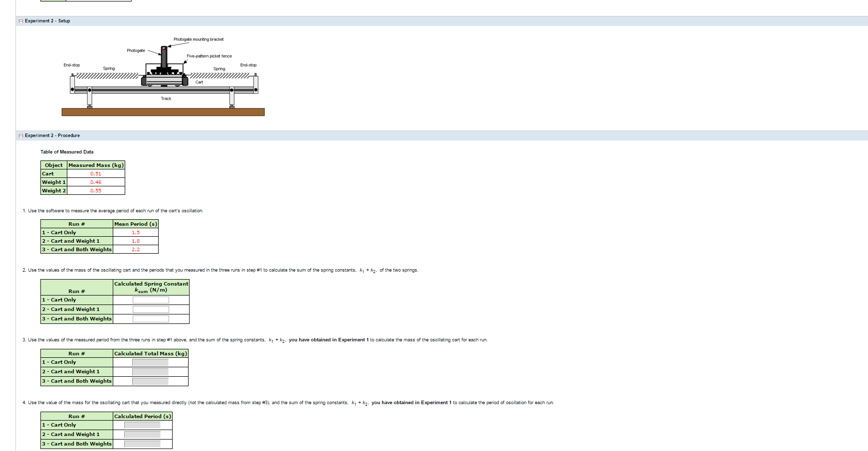Select the Calculated Period field for Cart and Both Weights
This screenshot has width=868, height=451.
coord(142,444)
